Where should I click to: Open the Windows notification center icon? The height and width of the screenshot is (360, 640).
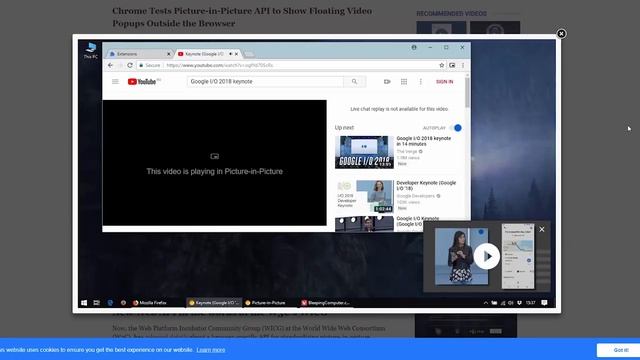click(544, 303)
